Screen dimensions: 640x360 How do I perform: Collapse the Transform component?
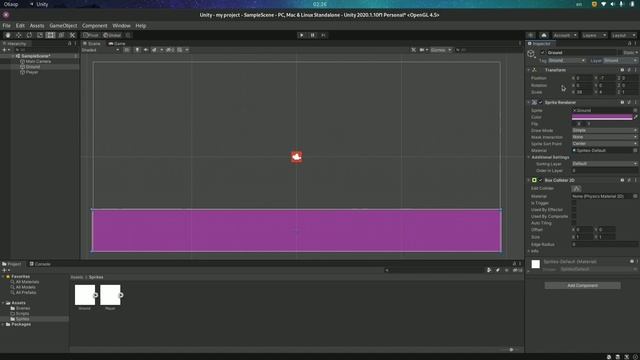529,70
